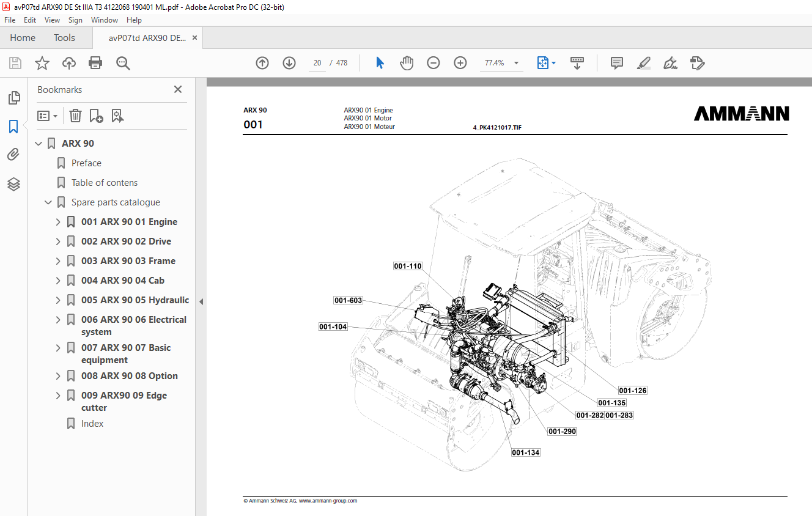Viewport: 812px width, 516px height.
Task: Zoom in with the plus icon
Action: pos(460,63)
